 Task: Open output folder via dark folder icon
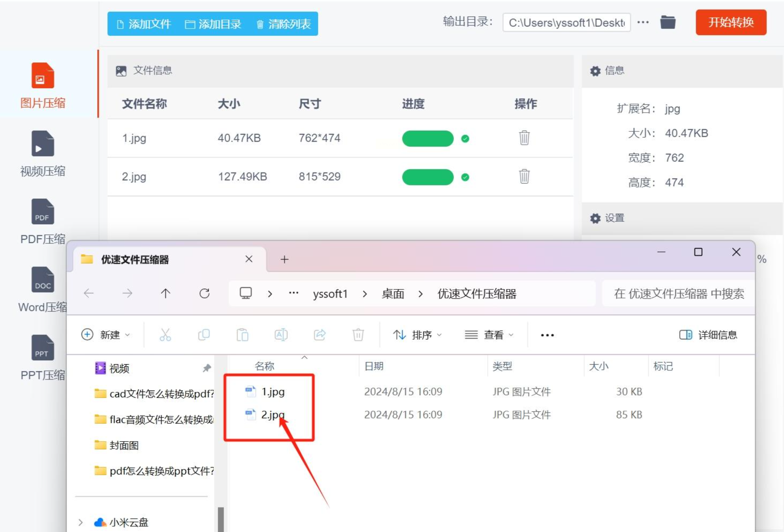point(668,23)
